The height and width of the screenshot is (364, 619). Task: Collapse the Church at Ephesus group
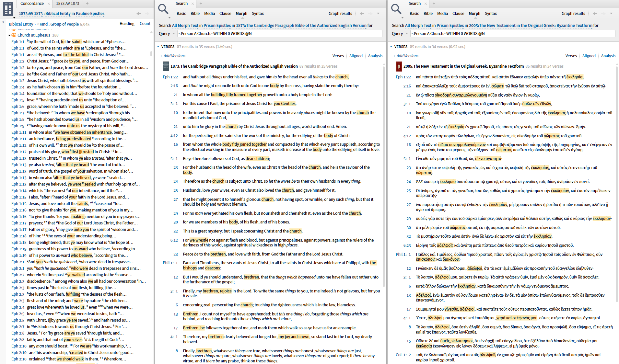tap(9, 35)
